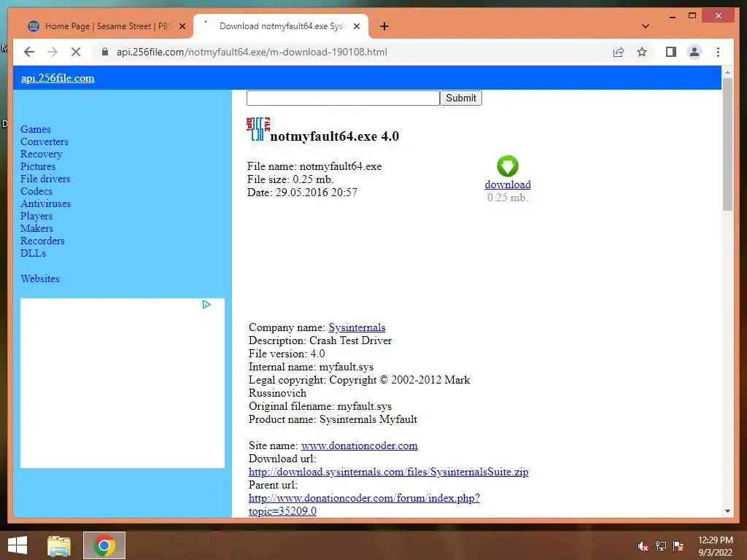Open File Explorer from taskbar
This screenshot has height=560, width=747.
click(x=59, y=545)
